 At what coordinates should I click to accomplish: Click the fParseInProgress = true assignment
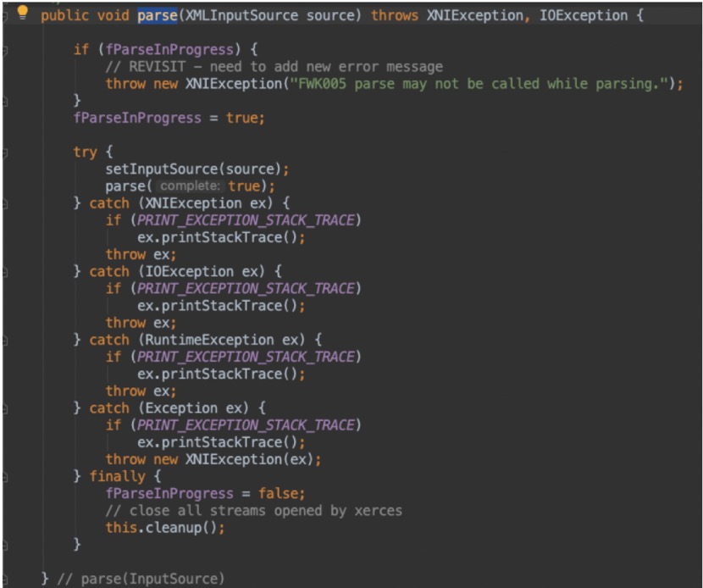tap(169, 118)
